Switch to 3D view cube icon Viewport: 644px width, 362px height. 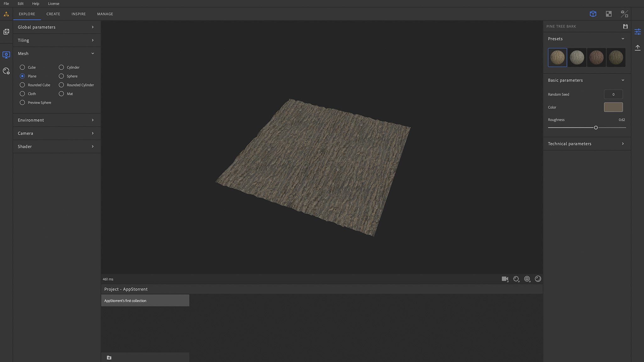click(593, 14)
